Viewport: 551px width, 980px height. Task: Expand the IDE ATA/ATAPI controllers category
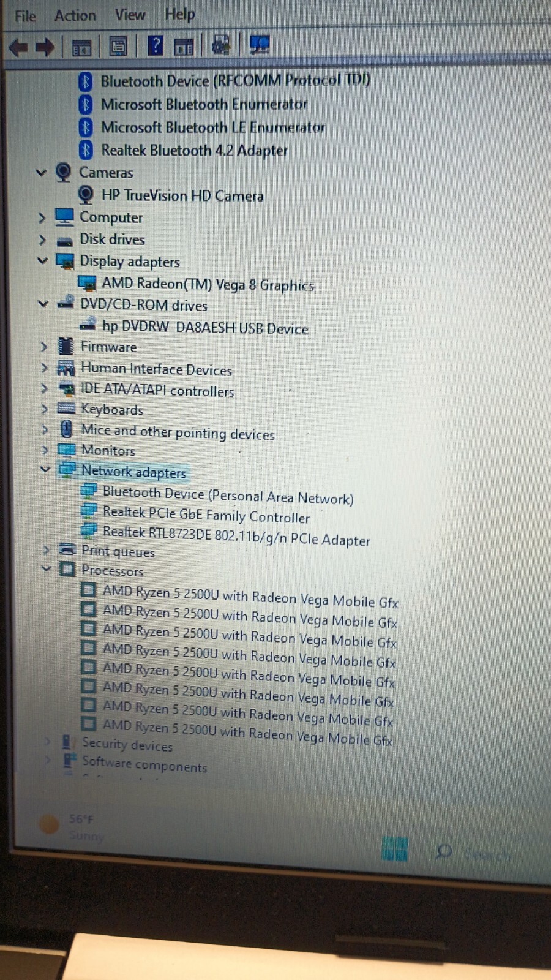point(44,388)
